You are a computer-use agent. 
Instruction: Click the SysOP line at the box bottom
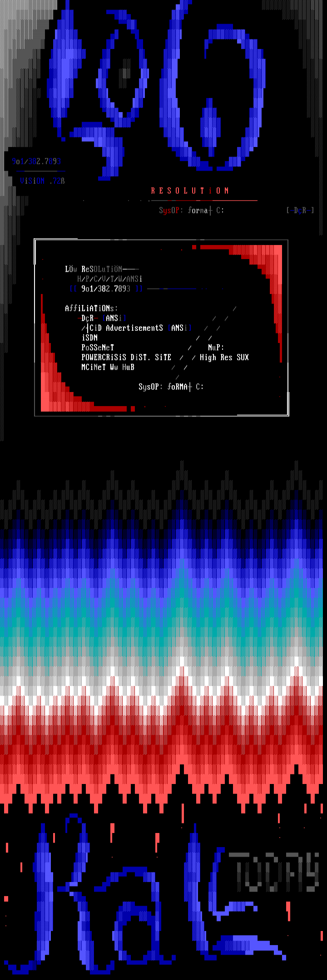171,387
